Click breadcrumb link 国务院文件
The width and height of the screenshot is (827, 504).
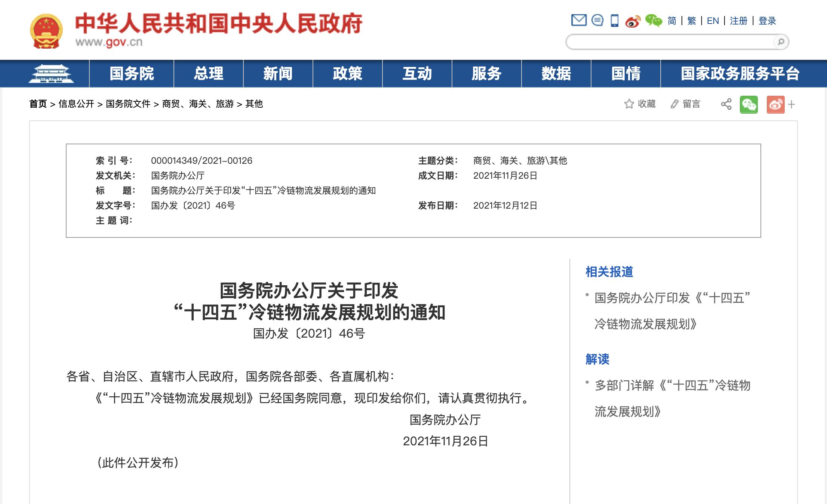point(128,104)
